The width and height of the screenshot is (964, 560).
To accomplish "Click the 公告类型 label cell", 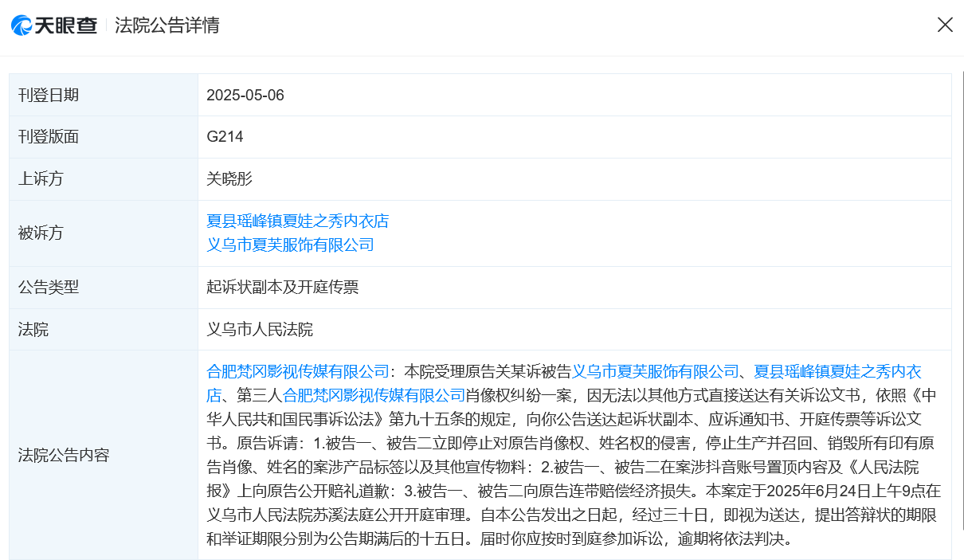I will click(104, 287).
